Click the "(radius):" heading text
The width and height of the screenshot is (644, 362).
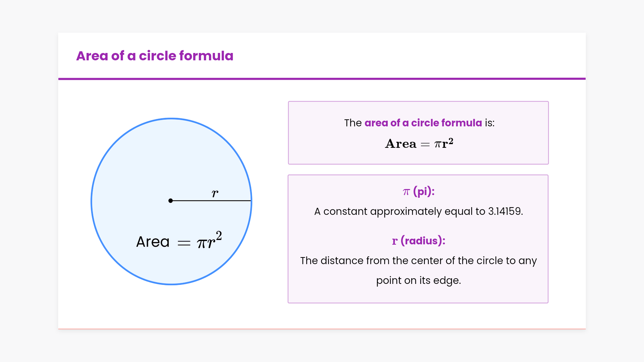[423, 241]
